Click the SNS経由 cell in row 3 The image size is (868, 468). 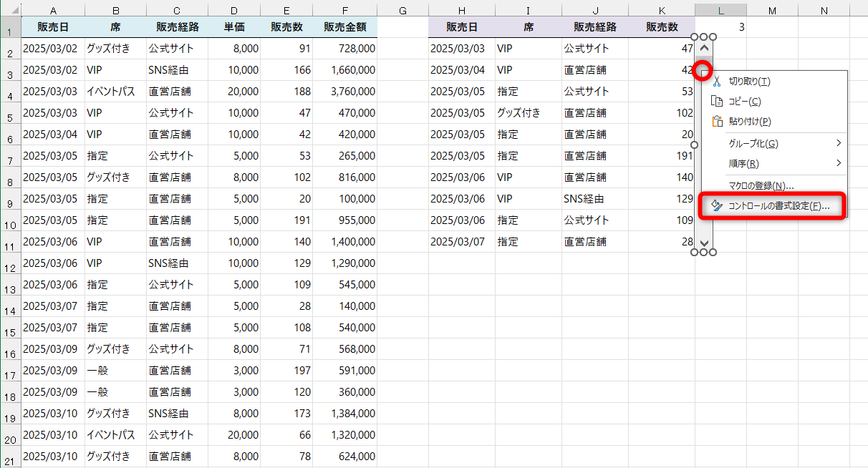pyautogui.click(x=177, y=70)
